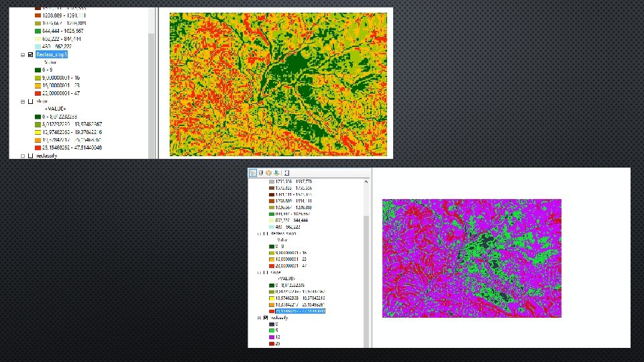Collapse slope layer in upper panel
The image size is (644, 362).
23,101
